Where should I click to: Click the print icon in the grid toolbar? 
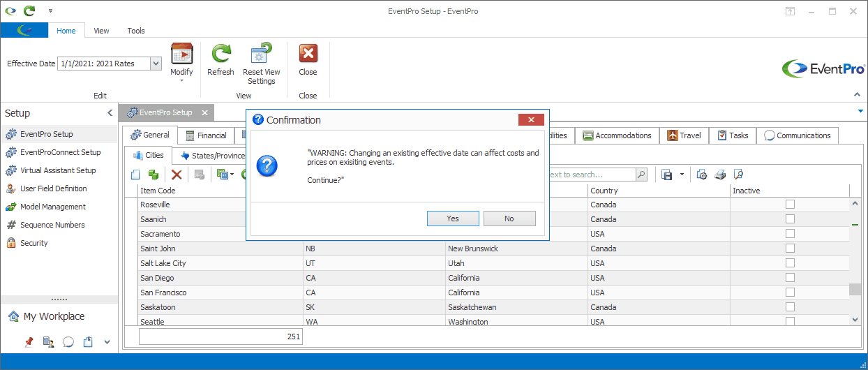pos(720,175)
